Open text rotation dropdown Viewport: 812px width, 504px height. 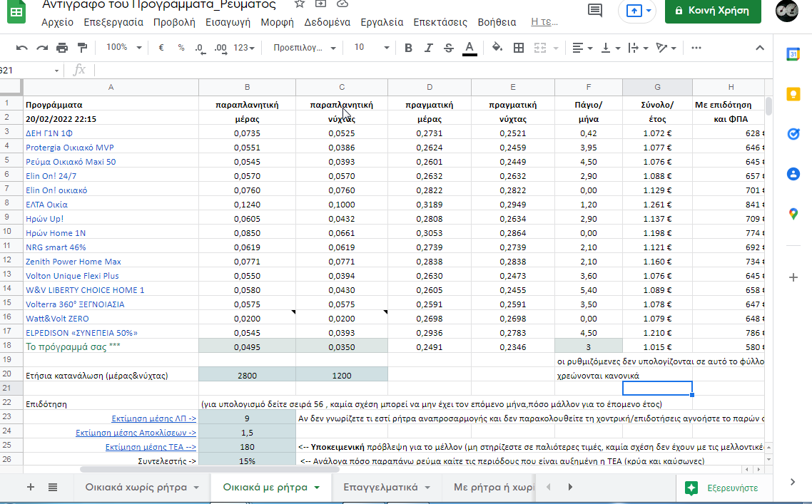click(x=666, y=48)
